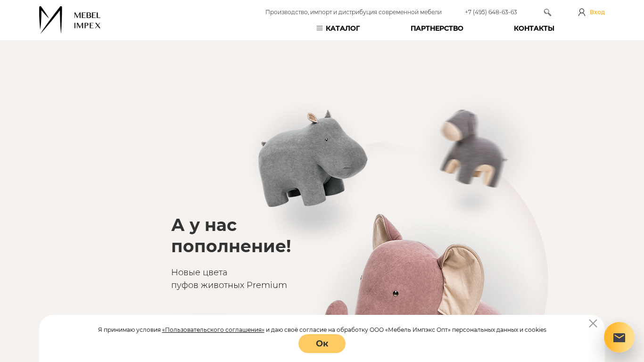The width and height of the screenshot is (644, 362).
Task: Open the search magnifier icon
Action: (547, 12)
